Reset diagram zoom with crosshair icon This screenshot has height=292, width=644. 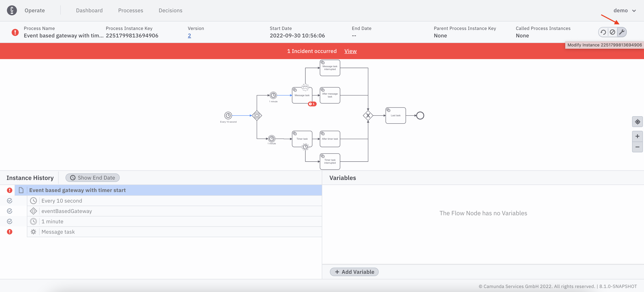click(x=637, y=122)
